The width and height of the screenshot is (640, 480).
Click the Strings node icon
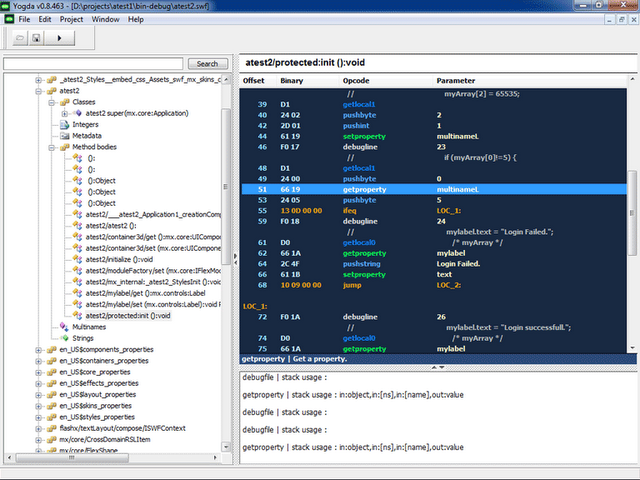(x=64, y=339)
